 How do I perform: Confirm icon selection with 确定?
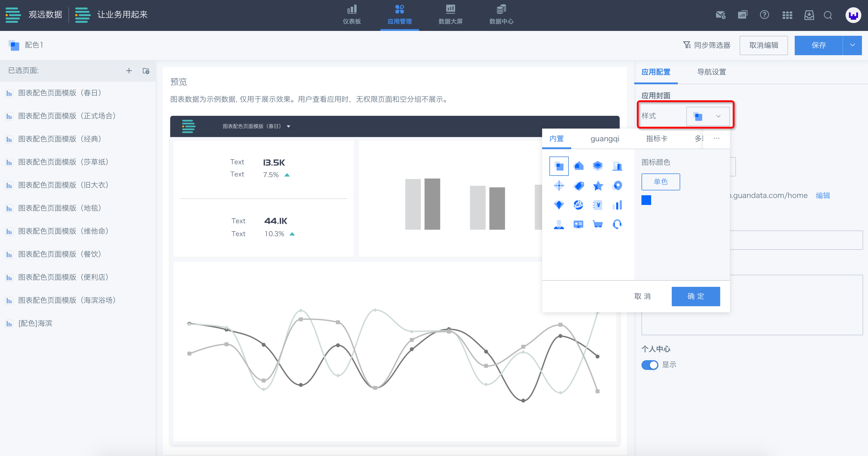click(x=695, y=297)
